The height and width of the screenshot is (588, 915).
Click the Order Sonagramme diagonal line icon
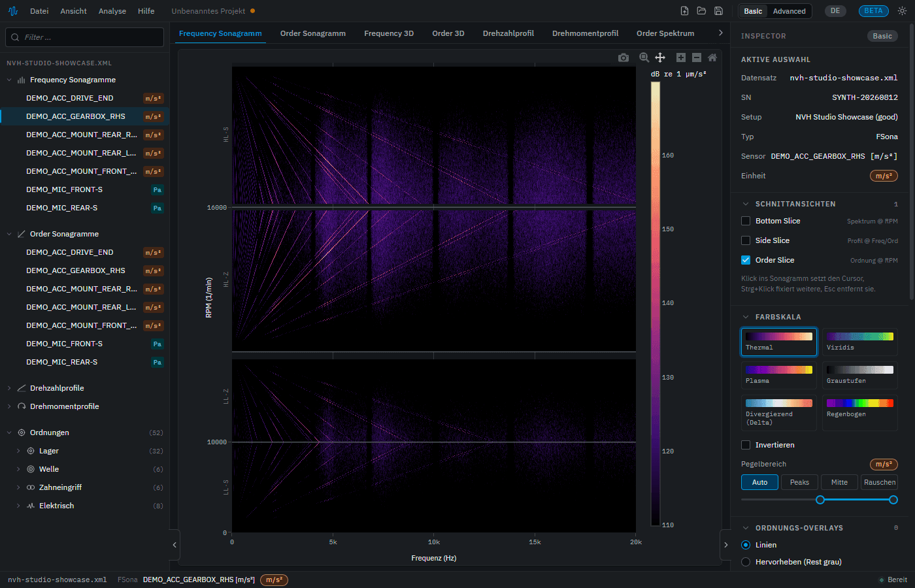(x=22, y=234)
